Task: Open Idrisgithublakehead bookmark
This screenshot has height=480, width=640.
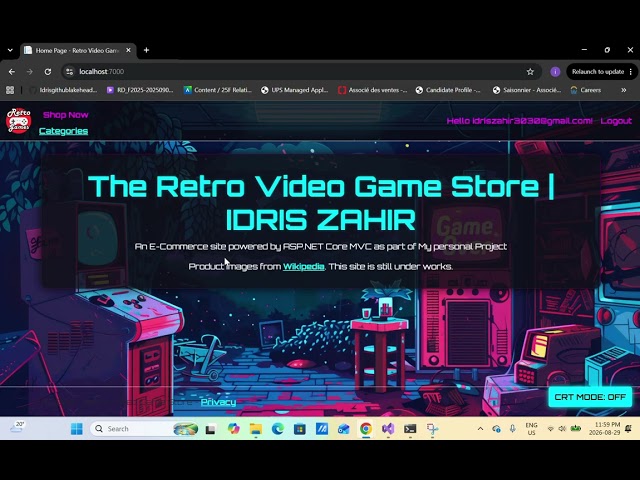Action: pyautogui.click(x=64, y=90)
